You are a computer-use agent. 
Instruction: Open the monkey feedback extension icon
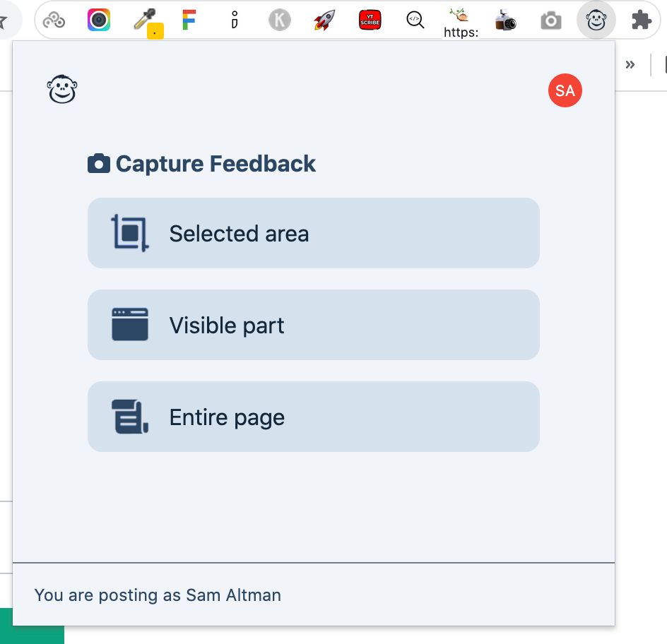[x=596, y=20]
